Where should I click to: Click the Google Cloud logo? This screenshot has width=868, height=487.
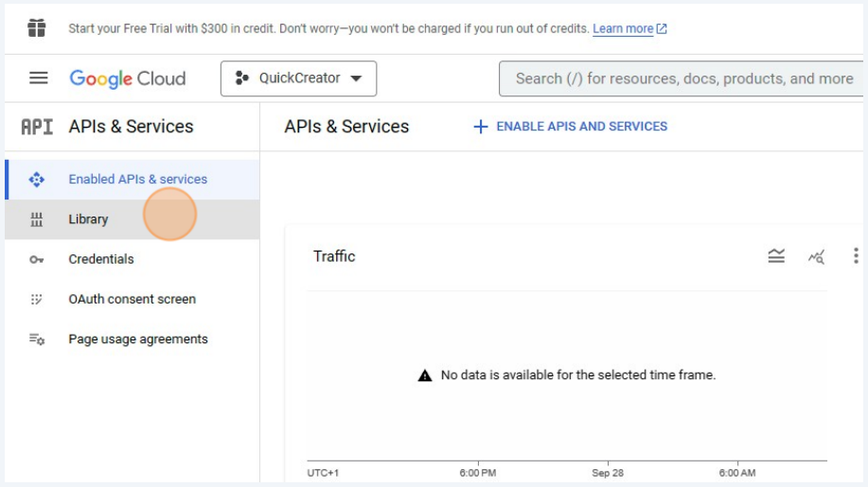coord(128,78)
